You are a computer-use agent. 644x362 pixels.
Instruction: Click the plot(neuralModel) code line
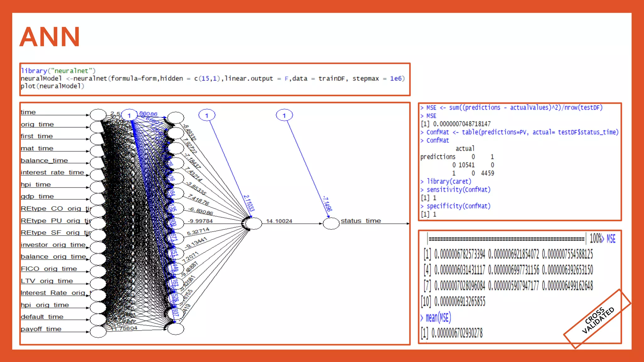coord(53,86)
